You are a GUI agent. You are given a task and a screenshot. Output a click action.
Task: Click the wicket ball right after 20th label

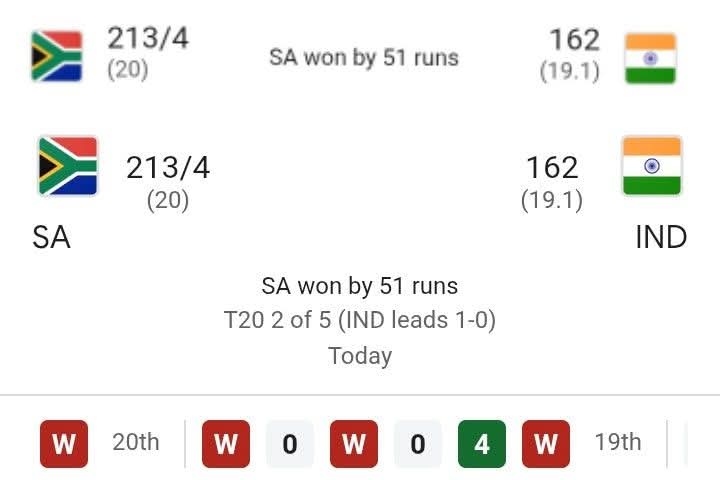[226, 444]
